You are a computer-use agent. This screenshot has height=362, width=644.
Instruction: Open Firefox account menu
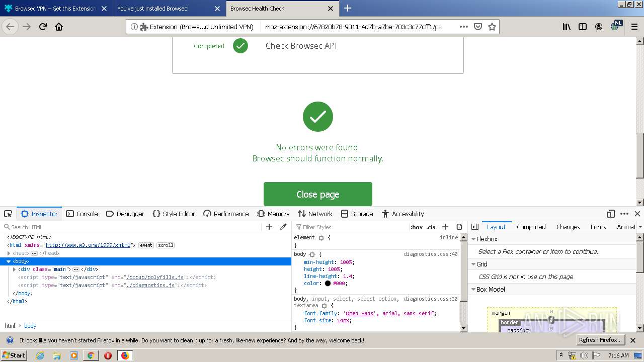(x=599, y=27)
